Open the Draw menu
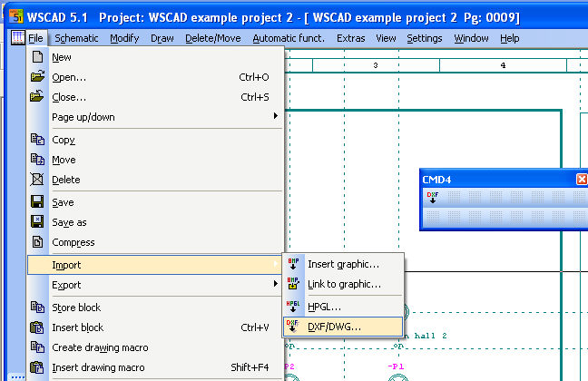The width and height of the screenshot is (588, 381). point(162,38)
